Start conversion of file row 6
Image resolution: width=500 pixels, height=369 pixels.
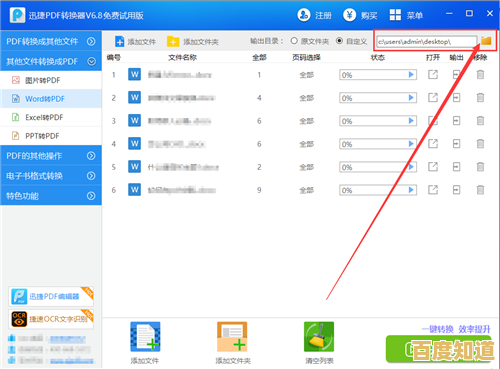point(411,190)
